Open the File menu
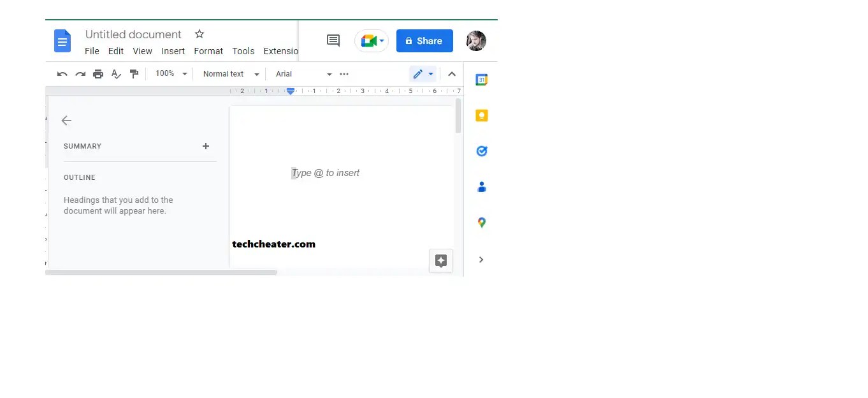The height and width of the screenshot is (398, 868). (x=92, y=51)
